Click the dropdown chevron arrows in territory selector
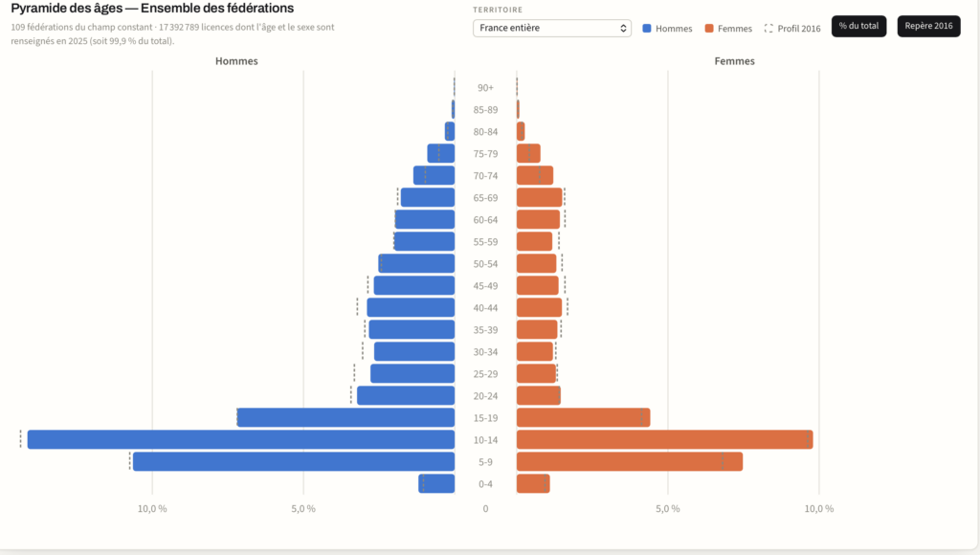This screenshot has width=980, height=555. pos(623,28)
